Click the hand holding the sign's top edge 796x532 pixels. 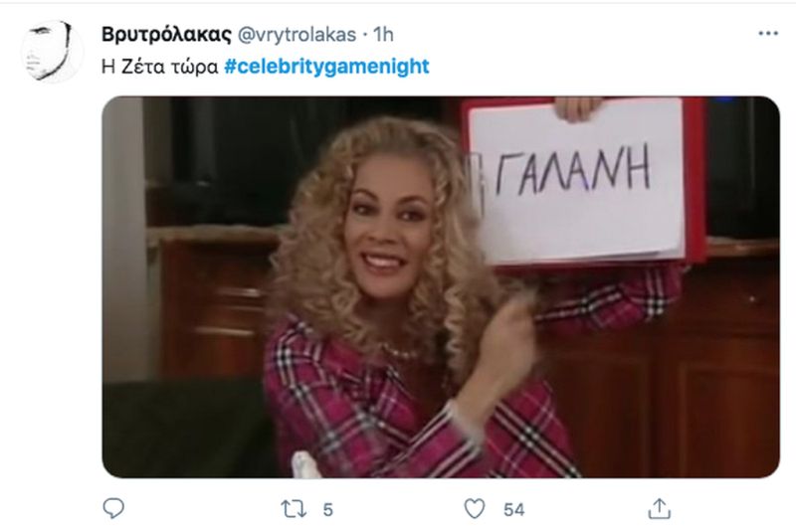577,108
